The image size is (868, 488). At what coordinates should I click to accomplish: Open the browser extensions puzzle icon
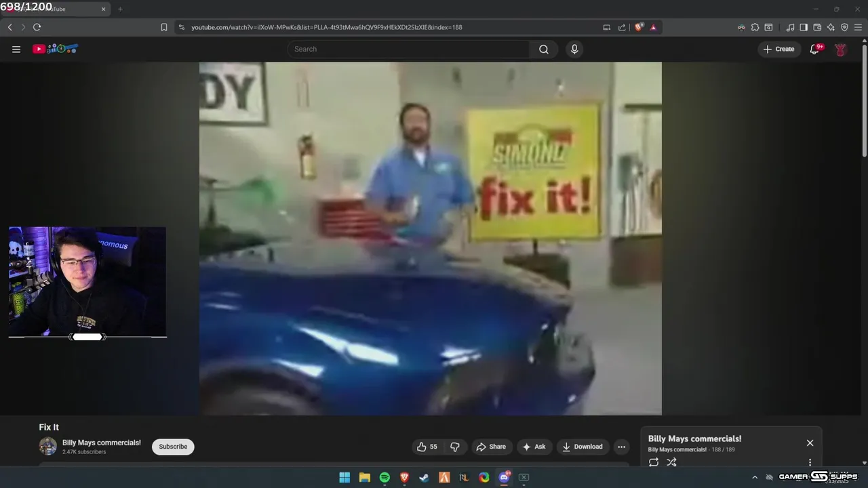(755, 27)
